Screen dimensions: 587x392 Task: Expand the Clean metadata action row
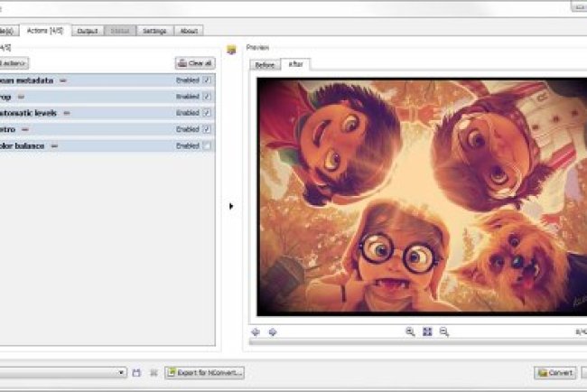point(107,80)
